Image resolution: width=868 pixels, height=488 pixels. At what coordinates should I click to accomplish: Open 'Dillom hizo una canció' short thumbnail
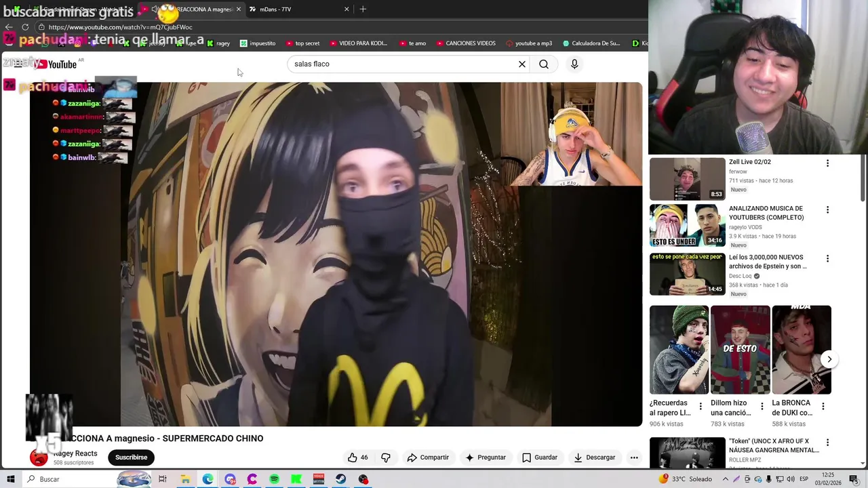740,350
